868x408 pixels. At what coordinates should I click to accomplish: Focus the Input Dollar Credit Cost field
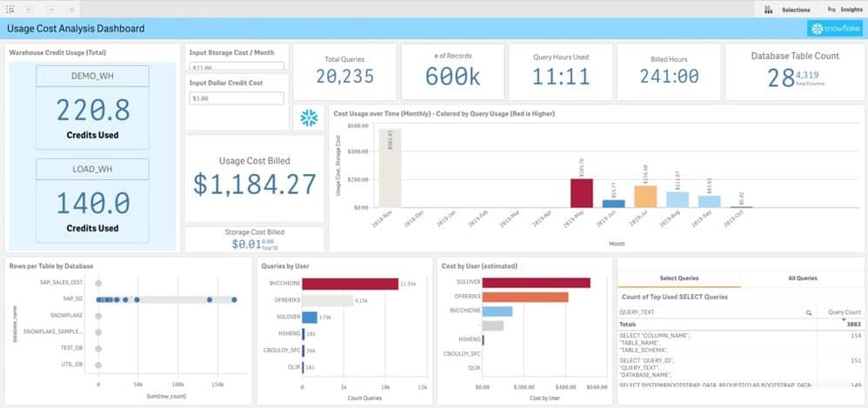[237, 98]
